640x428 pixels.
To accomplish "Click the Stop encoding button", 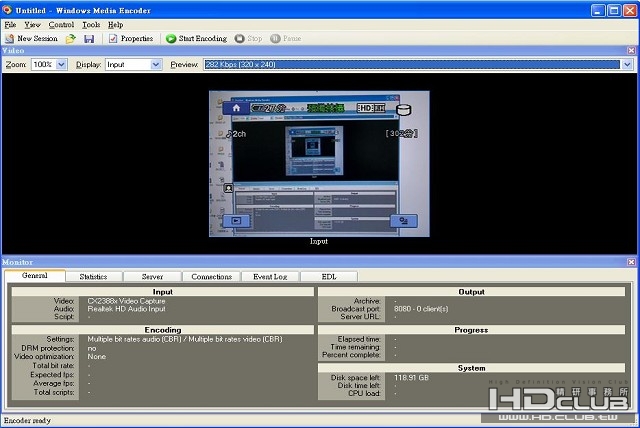I will click(x=248, y=38).
